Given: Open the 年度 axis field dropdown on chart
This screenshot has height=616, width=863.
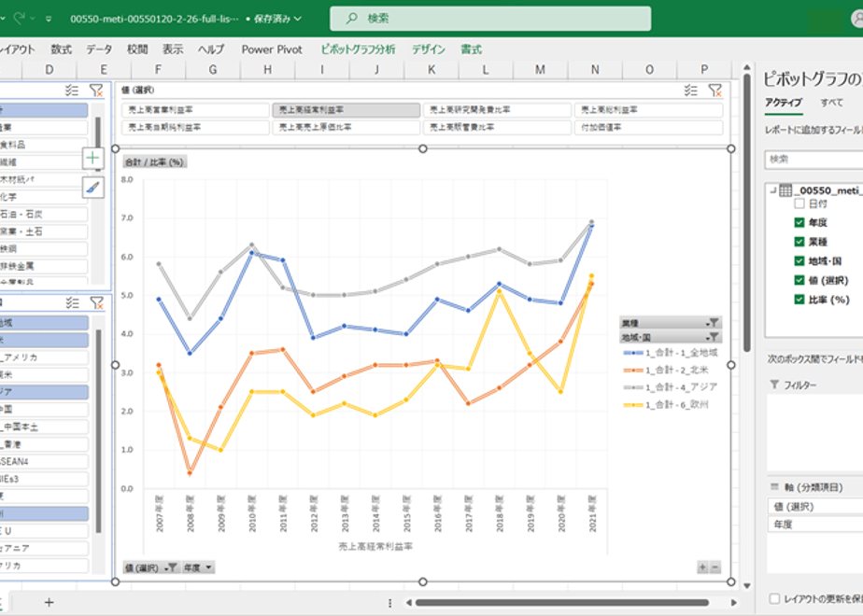Looking at the screenshot, I should pos(198,567).
